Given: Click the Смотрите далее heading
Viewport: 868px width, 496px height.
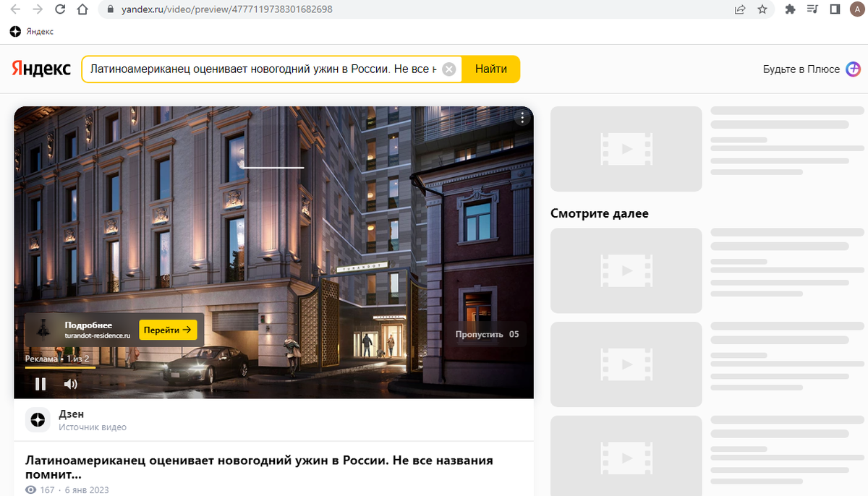Looking at the screenshot, I should [600, 213].
